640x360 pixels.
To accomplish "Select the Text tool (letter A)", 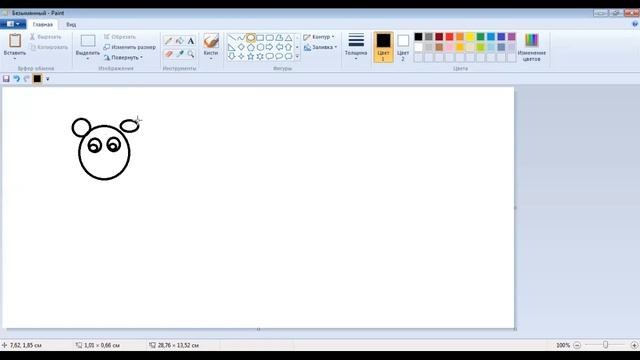I will tap(191, 41).
